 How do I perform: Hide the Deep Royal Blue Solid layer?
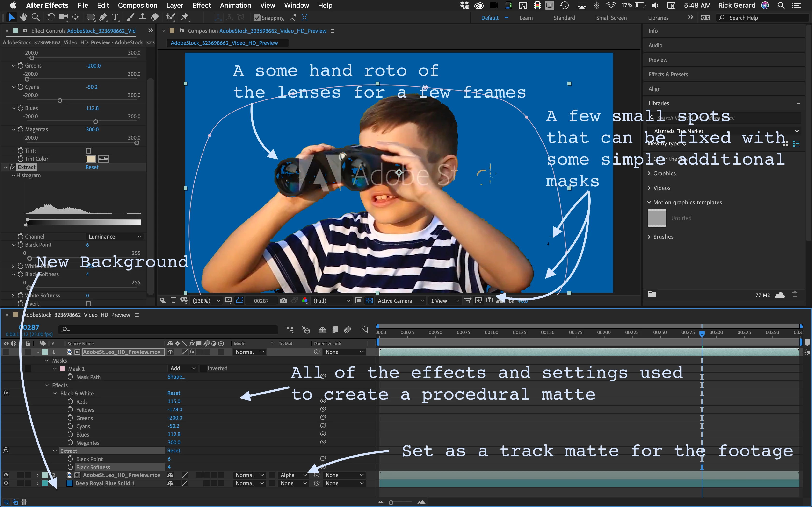(x=6, y=483)
